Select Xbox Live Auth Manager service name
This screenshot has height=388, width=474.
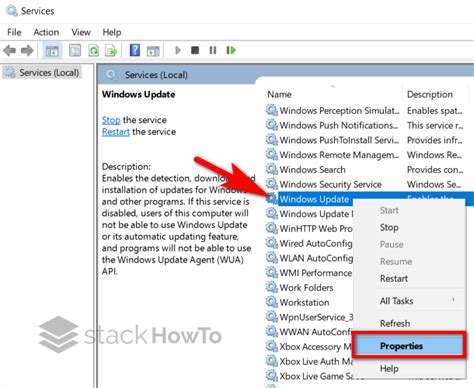pyautogui.click(x=316, y=361)
